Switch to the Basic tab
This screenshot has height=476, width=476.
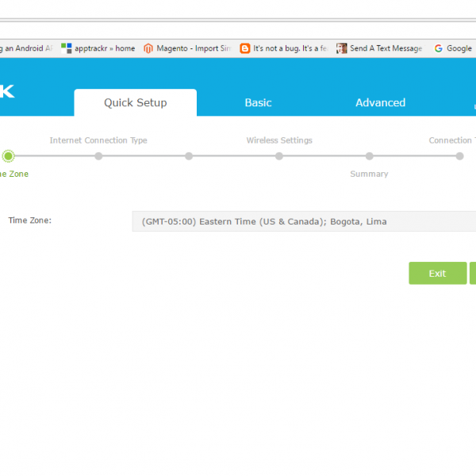(258, 102)
